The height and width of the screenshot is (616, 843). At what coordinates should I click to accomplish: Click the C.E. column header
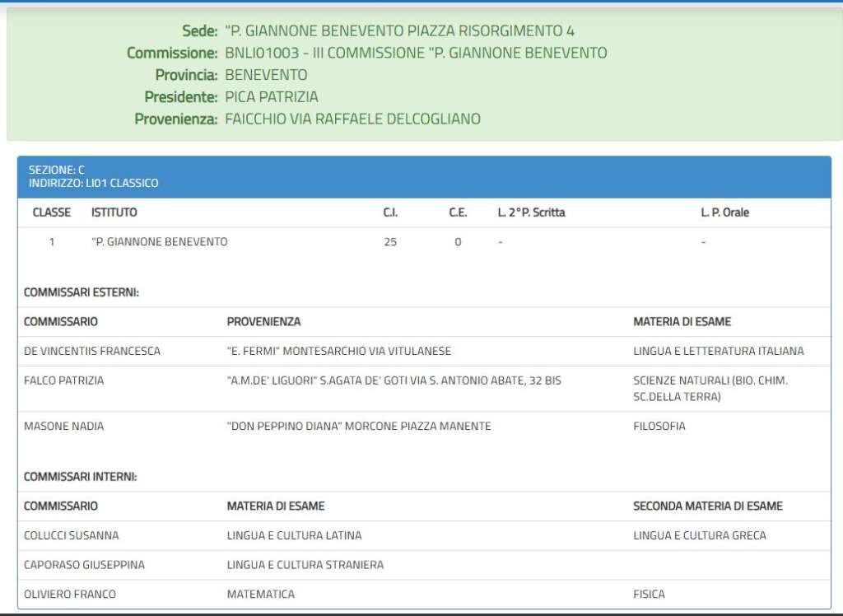click(458, 212)
